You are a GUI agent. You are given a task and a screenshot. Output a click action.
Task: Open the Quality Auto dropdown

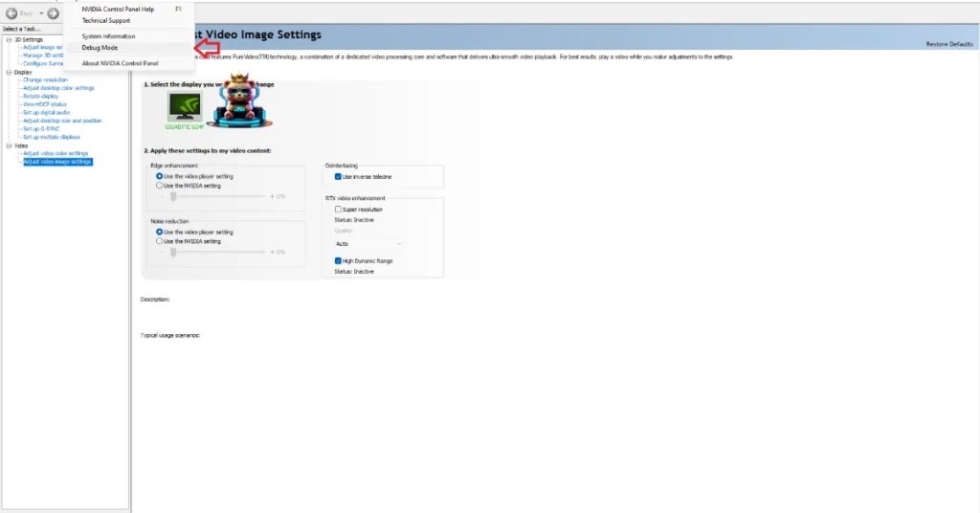tap(368, 244)
